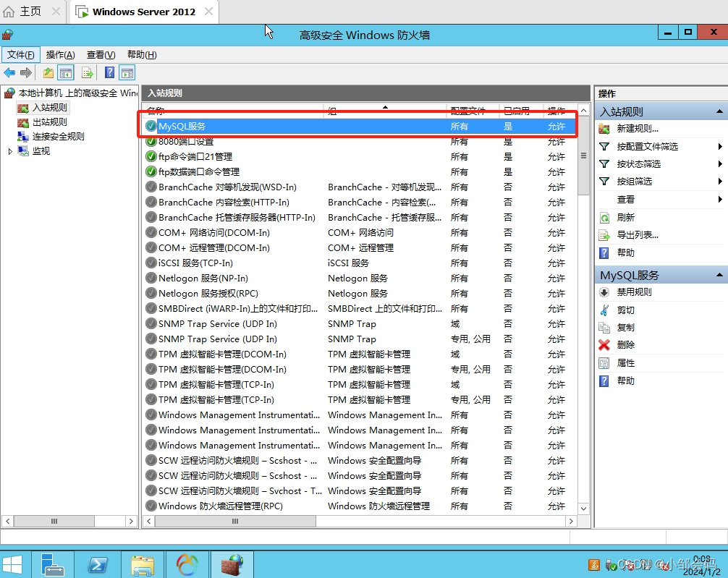
Task: Open the 按组筛选 submenu arrow
Action: [x=719, y=181]
